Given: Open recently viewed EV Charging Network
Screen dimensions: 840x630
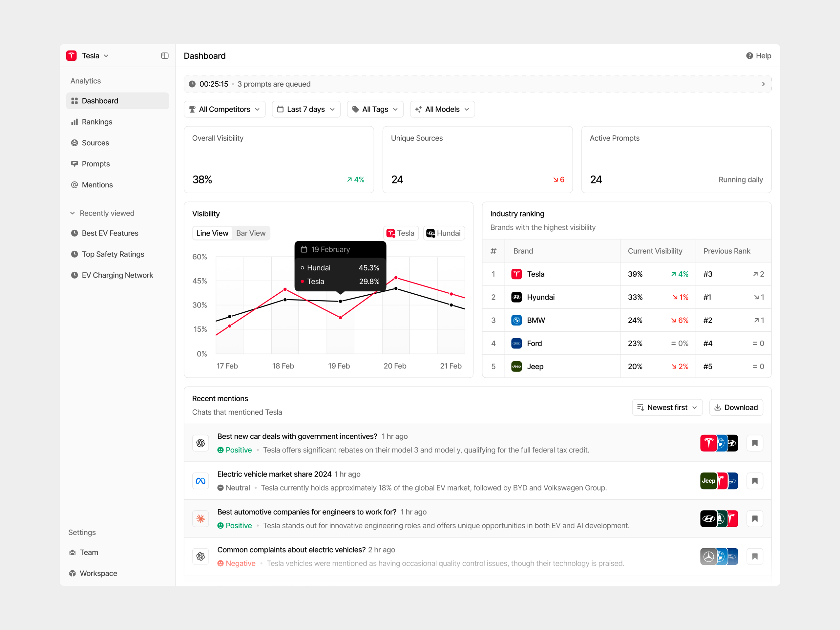Looking at the screenshot, I should click(x=117, y=275).
